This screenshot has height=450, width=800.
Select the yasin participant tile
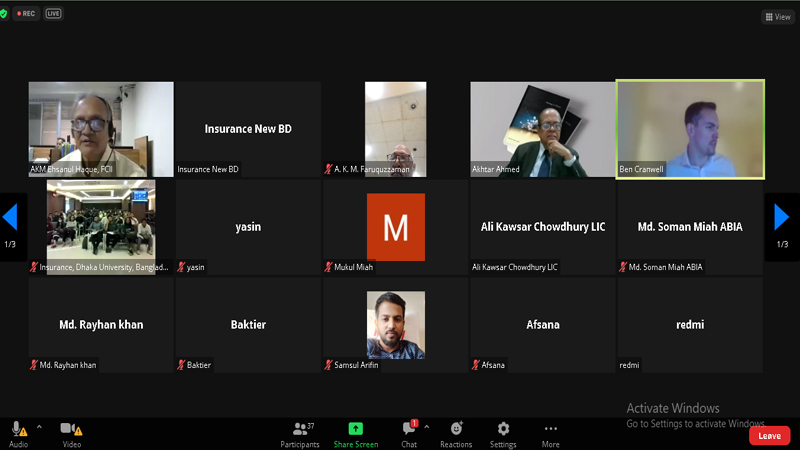point(248,227)
